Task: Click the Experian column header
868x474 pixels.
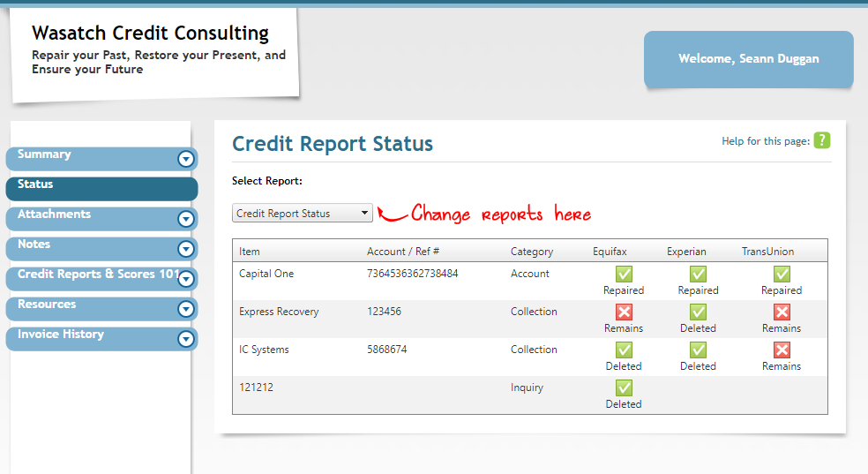Action: (x=686, y=252)
